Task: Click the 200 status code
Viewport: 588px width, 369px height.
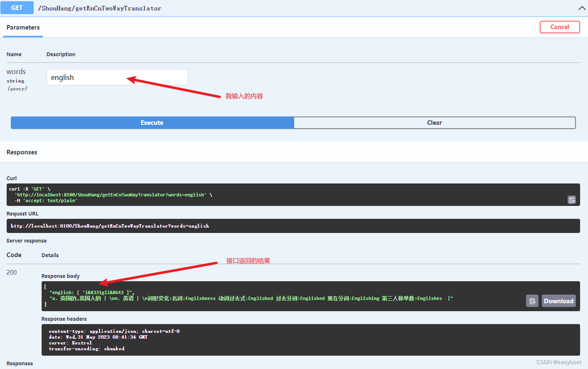Action: [x=12, y=272]
